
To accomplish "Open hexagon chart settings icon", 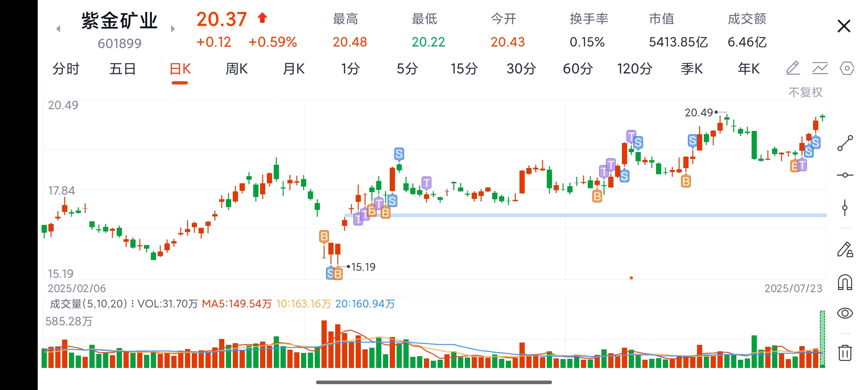I will [x=847, y=68].
